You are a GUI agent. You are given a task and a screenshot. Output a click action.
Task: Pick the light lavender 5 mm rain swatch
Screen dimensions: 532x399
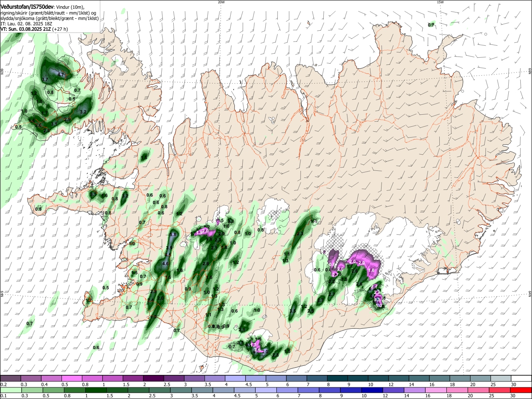[266, 390]
